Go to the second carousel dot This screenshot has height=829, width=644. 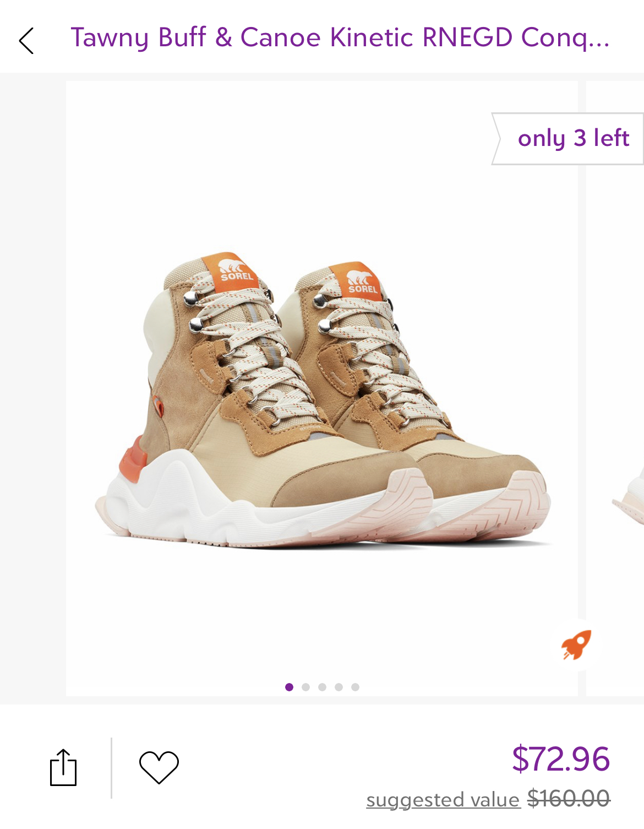pos(305,687)
